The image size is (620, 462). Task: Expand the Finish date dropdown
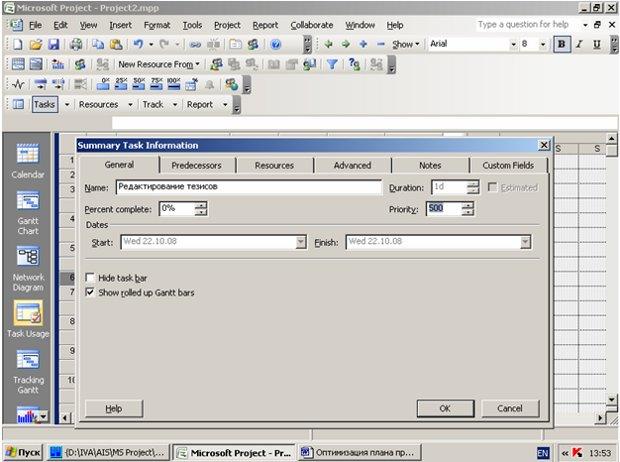(x=525, y=242)
